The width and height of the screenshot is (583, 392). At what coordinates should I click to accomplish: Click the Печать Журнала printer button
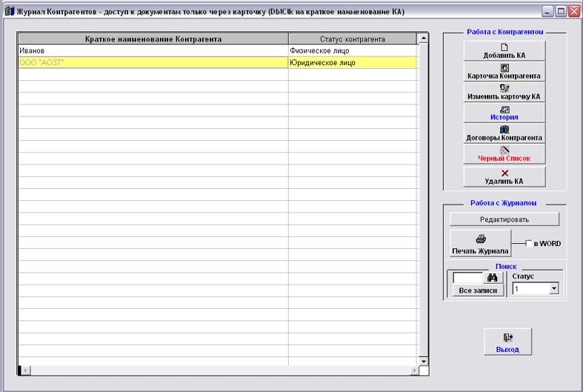pos(480,243)
